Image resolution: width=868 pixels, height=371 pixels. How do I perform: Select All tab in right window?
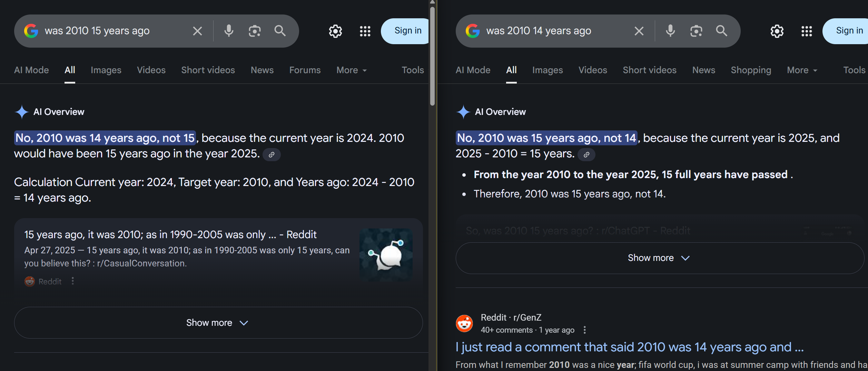(511, 70)
